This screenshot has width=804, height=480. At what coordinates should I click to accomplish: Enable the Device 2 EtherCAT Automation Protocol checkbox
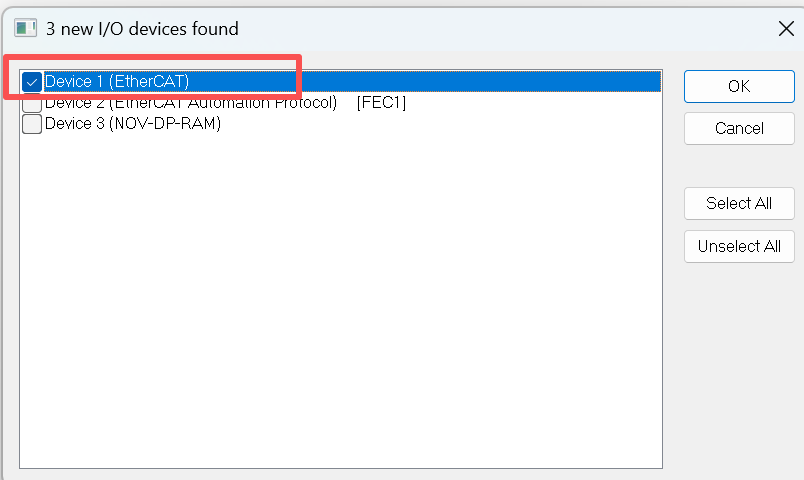tap(32, 104)
